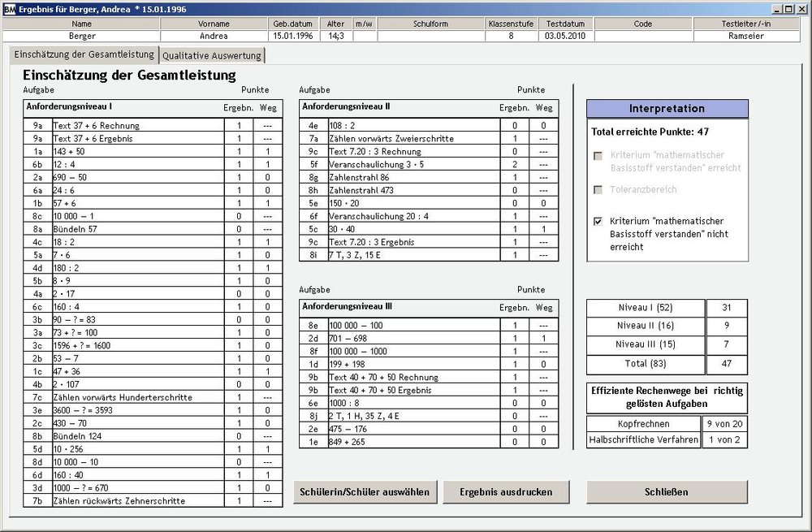Click the Vorname field value Andrea
This screenshot has width=812, height=532.
point(214,36)
